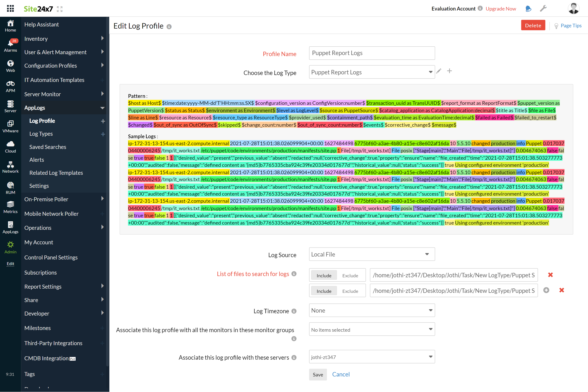Open the Log Timezone dropdown selector
This screenshot has height=392, width=588.
[371, 310]
